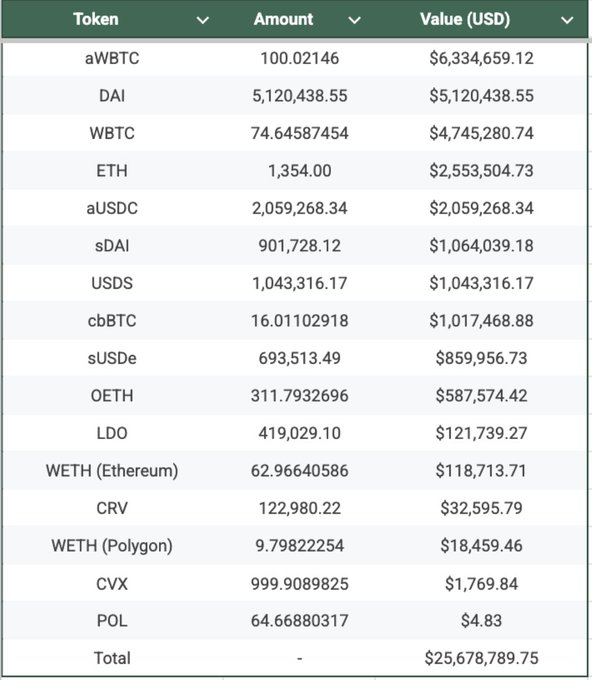Click the aWBTC token cell
592x680 pixels.
[112, 58]
